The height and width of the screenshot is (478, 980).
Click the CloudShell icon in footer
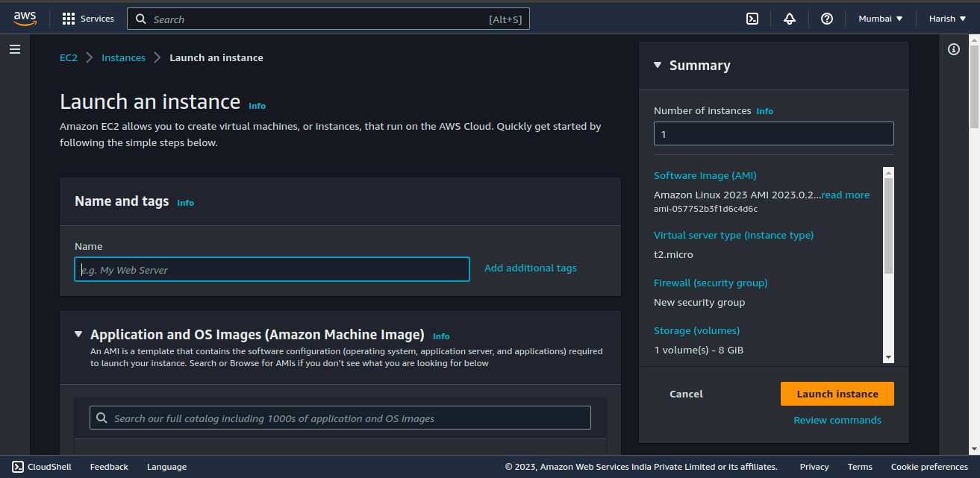point(18,467)
